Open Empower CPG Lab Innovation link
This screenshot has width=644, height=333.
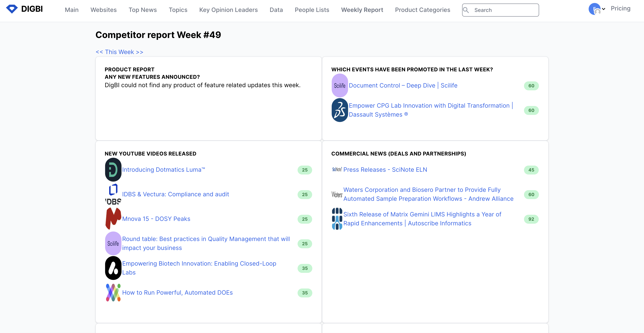pyautogui.click(x=431, y=110)
